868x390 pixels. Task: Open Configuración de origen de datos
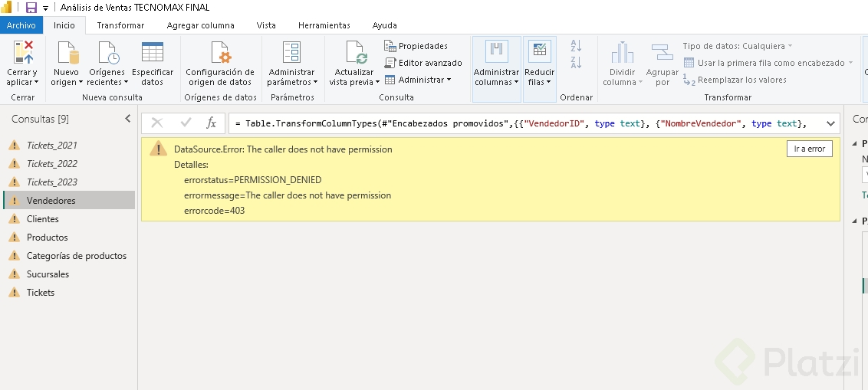pyautogui.click(x=220, y=64)
